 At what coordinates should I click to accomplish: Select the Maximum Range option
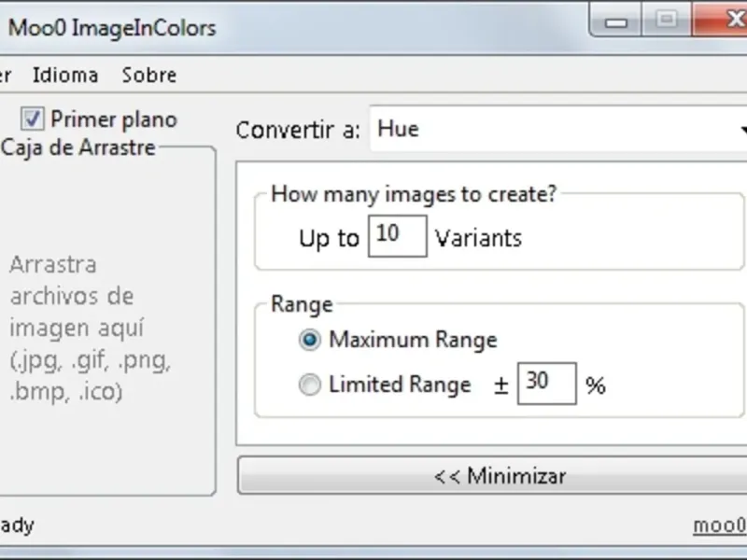[x=309, y=340]
